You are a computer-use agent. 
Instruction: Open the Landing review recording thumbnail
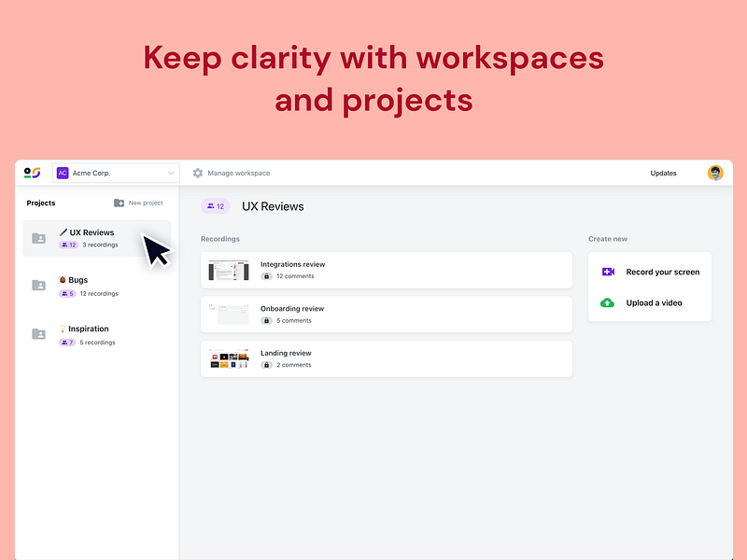230,358
